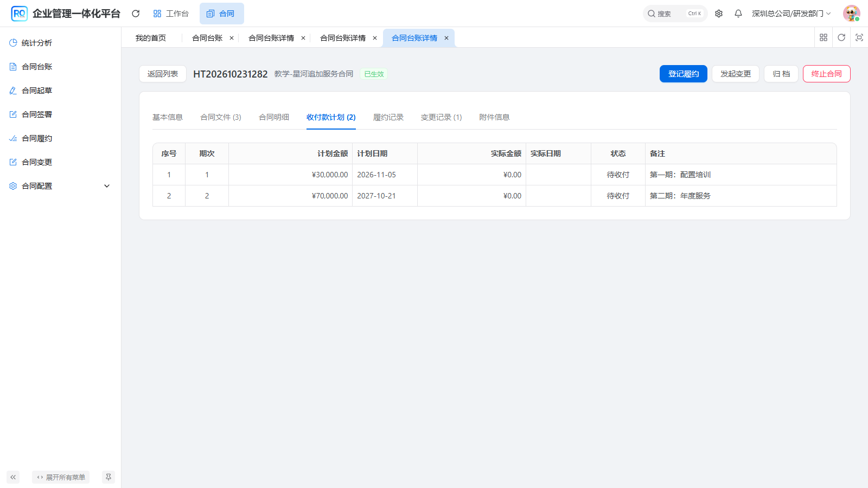The image size is (868, 488).
Task: Click the ¥30,000.00 planned amount cell
Action: pos(291,175)
